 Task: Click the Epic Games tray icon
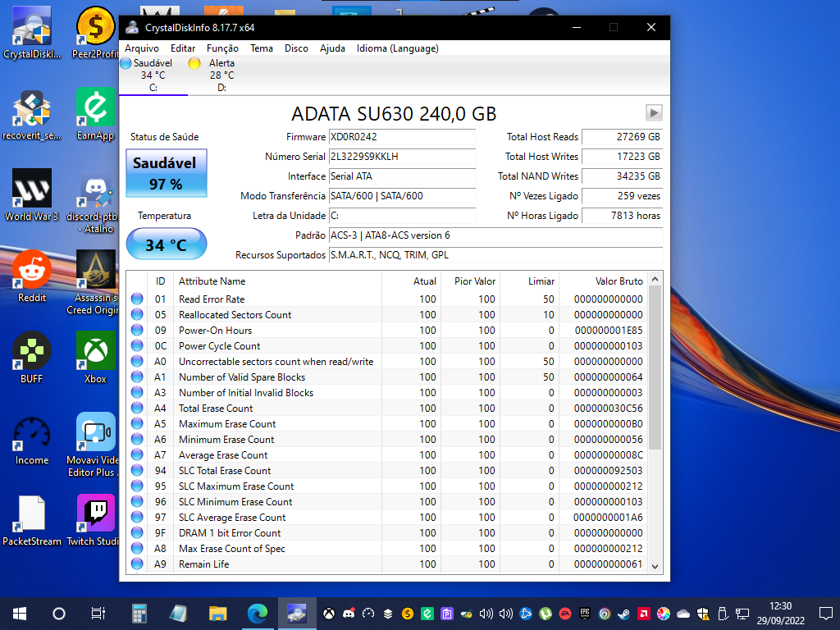tap(584, 614)
